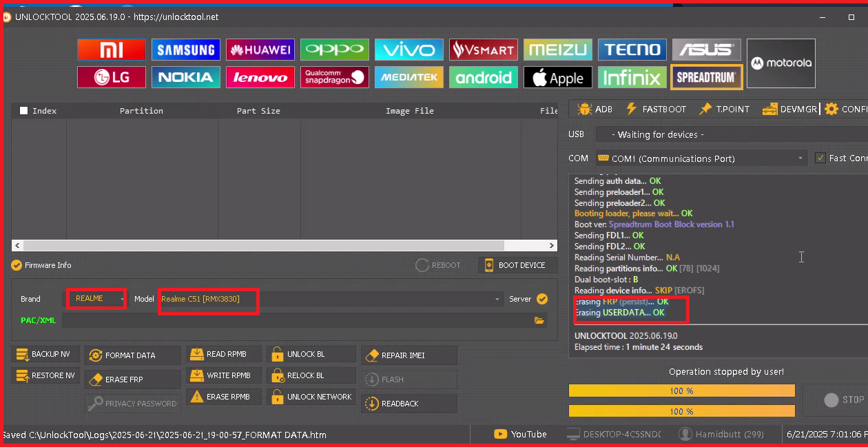Select the Spreadtrum platform tile
The width and height of the screenshot is (868, 447).
(706, 77)
